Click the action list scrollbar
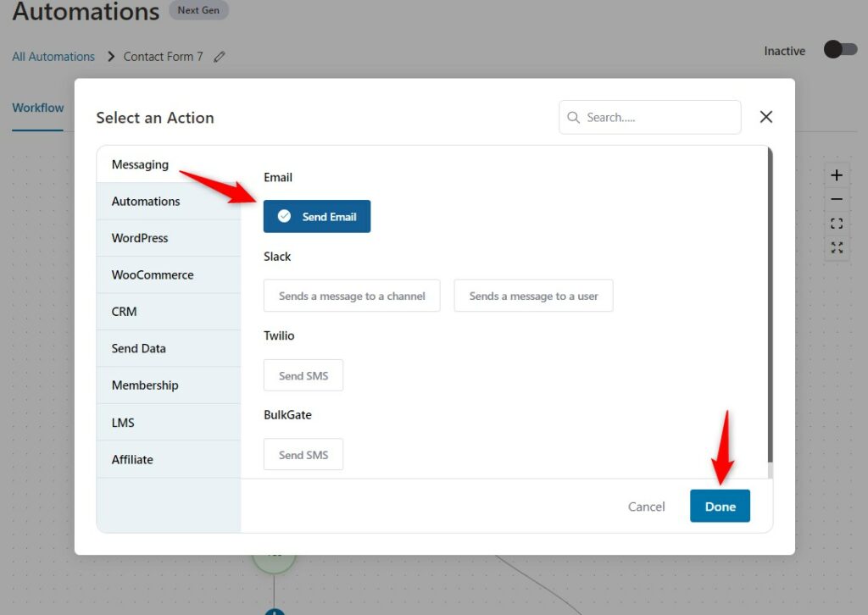 click(x=770, y=305)
